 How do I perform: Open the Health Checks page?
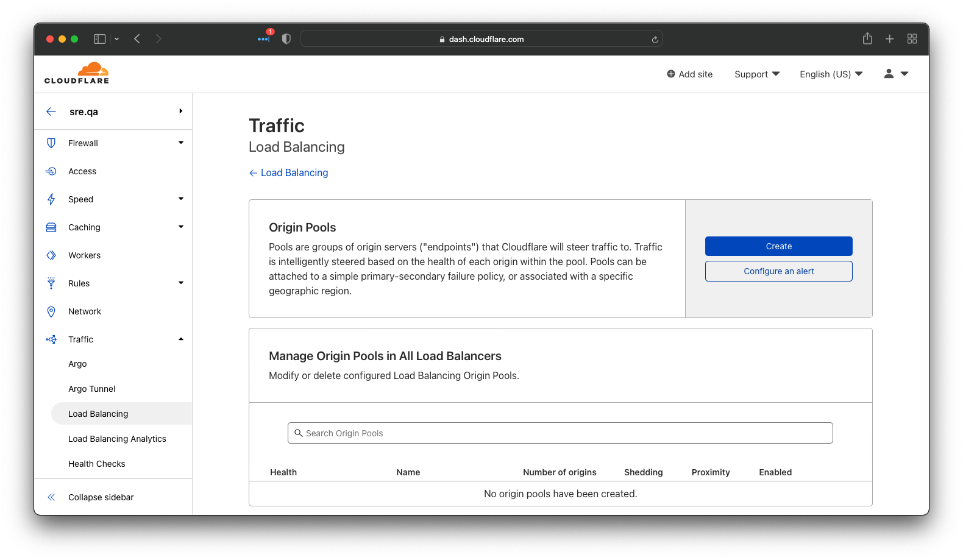pyautogui.click(x=97, y=464)
